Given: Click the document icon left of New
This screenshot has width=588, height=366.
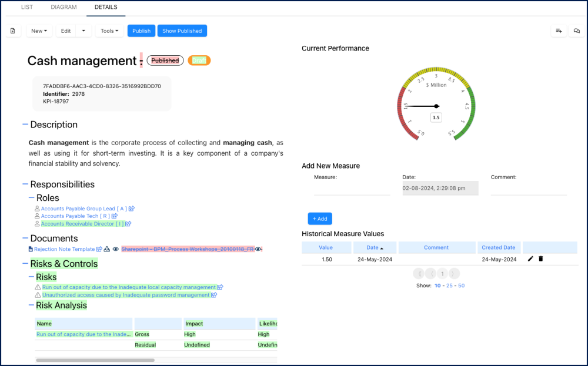Looking at the screenshot, I should click(13, 31).
